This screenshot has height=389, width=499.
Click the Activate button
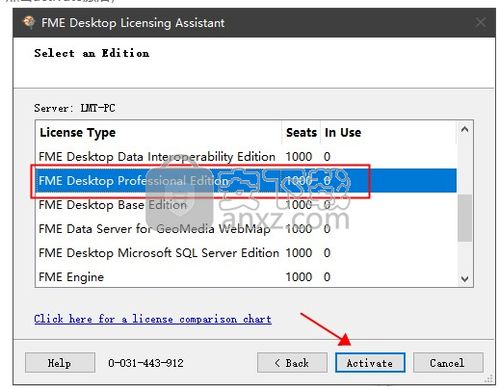370,363
